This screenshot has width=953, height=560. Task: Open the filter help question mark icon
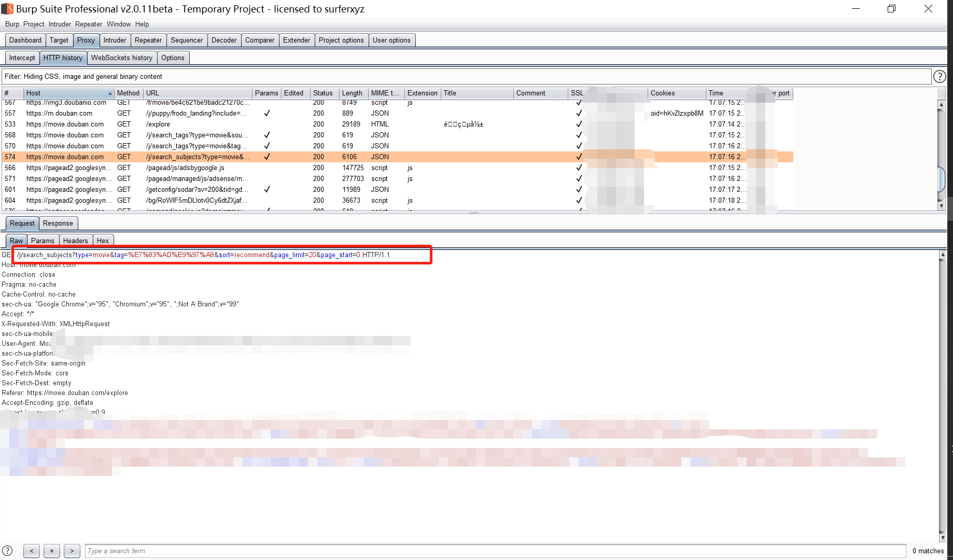point(939,77)
